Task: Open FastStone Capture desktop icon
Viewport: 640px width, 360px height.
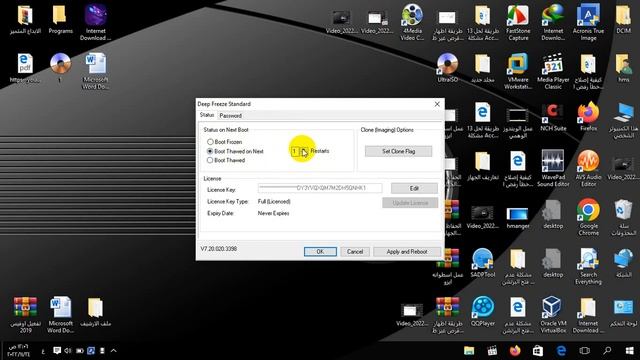Action: [518, 23]
